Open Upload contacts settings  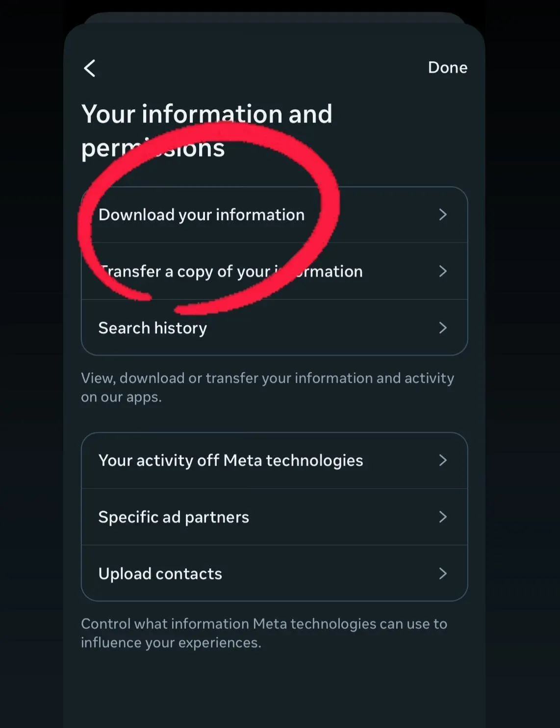[160, 574]
